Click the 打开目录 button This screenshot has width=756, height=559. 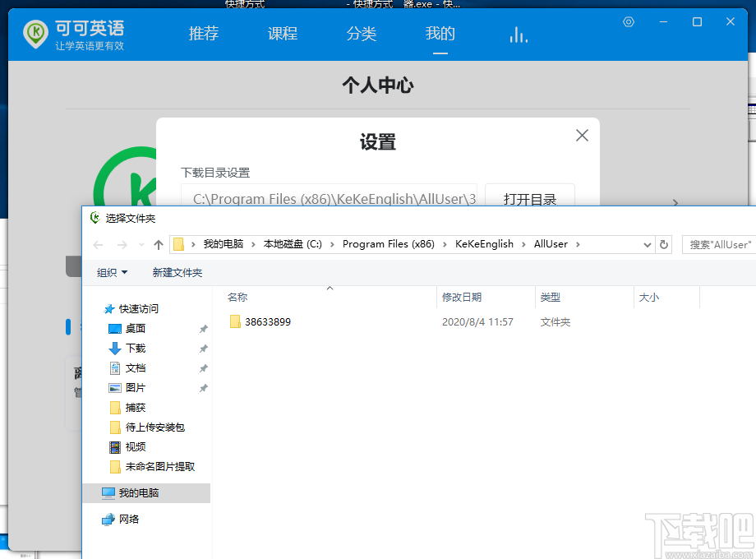(x=530, y=198)
